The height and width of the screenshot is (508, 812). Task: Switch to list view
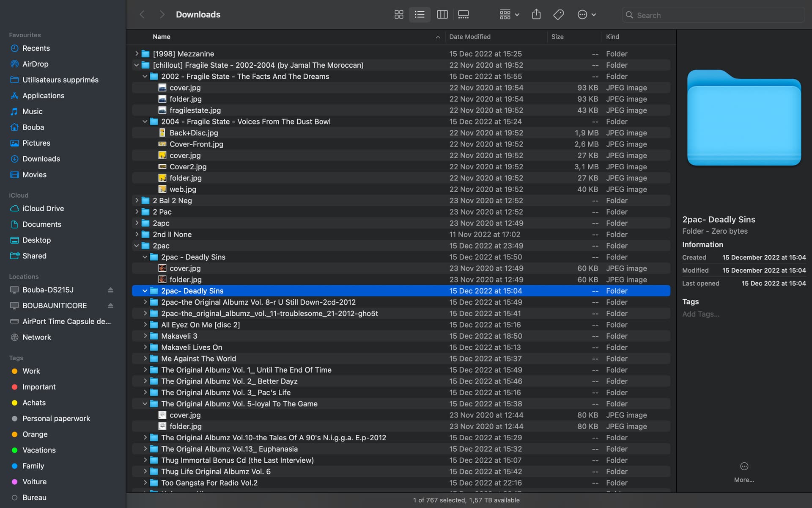pos(420,15)
